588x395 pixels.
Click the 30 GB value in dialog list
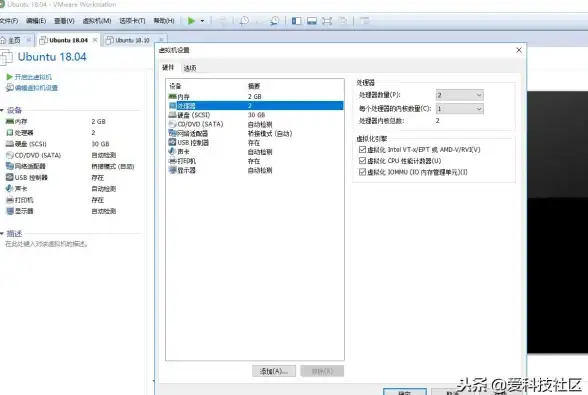tap(256, 115)
